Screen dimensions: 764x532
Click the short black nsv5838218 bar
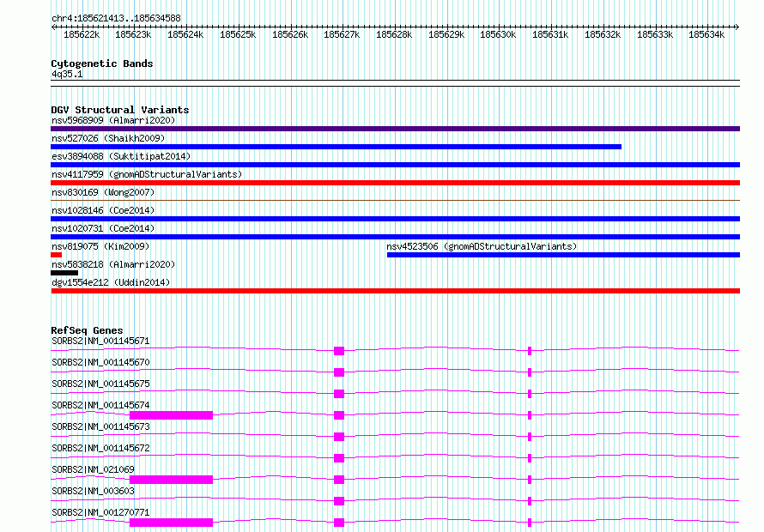point(64,273)
